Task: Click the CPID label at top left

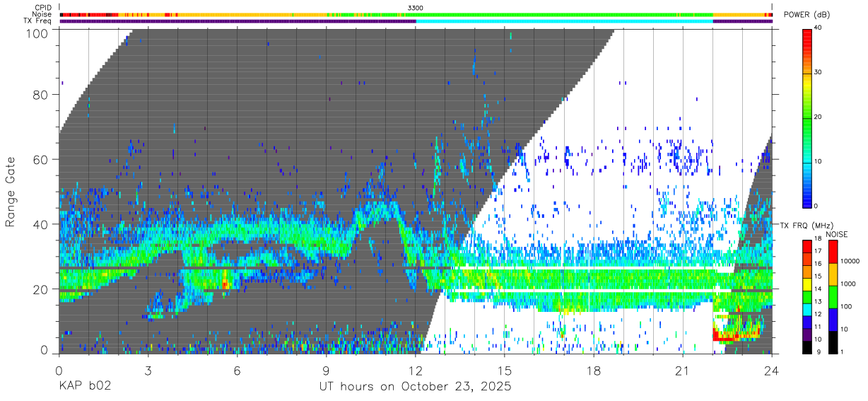Action: 42,8
